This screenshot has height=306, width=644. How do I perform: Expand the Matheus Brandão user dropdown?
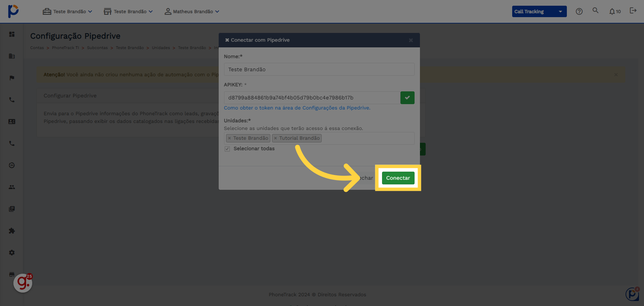(x=192, y=11)
